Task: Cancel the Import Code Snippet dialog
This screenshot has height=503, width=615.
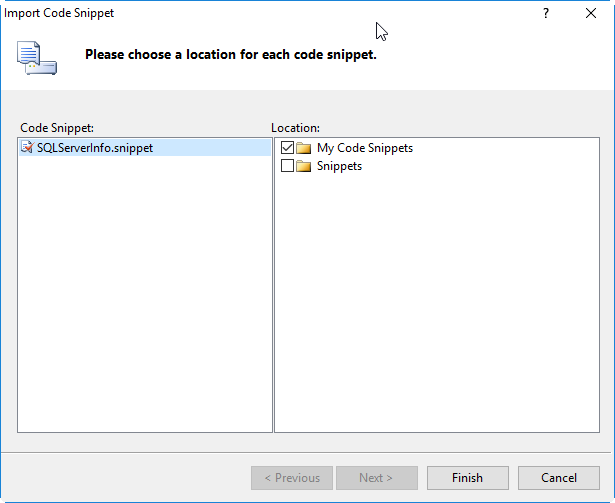Action: [x=559, y=478]
